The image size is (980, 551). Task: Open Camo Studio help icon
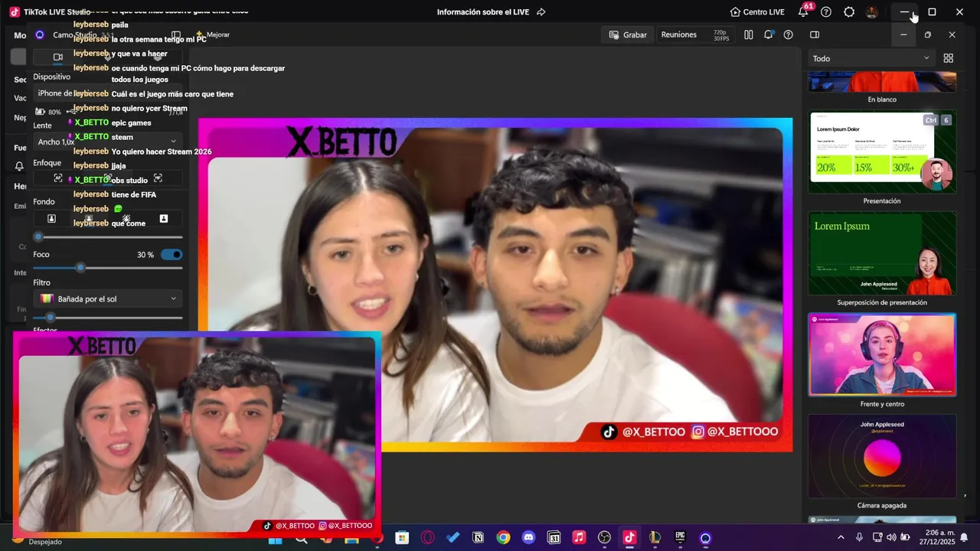click(788, 34)
